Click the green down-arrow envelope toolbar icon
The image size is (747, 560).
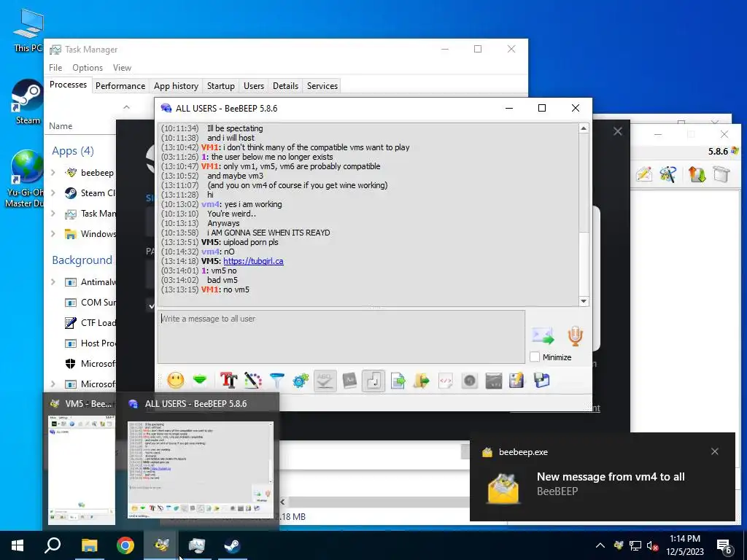tap(200, 379)
